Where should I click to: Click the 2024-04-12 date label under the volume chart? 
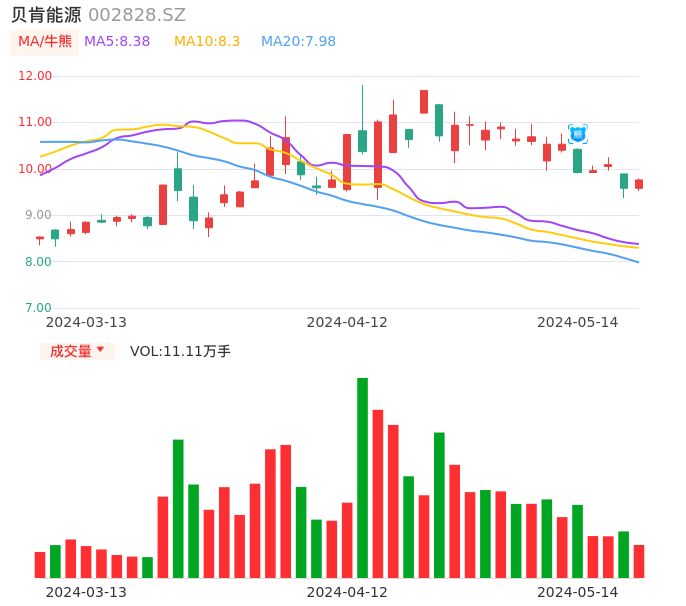(347, 592)
